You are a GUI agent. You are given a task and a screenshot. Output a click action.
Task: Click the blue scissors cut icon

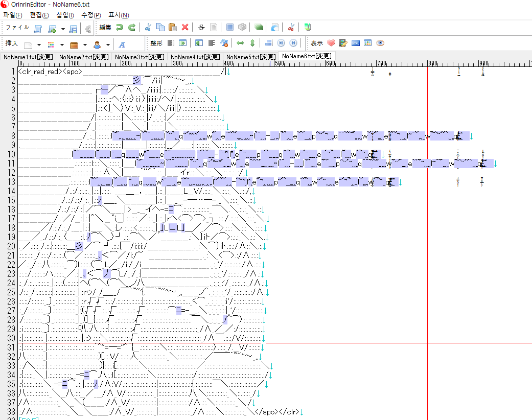pyautogui.click(x=148, y=27)
